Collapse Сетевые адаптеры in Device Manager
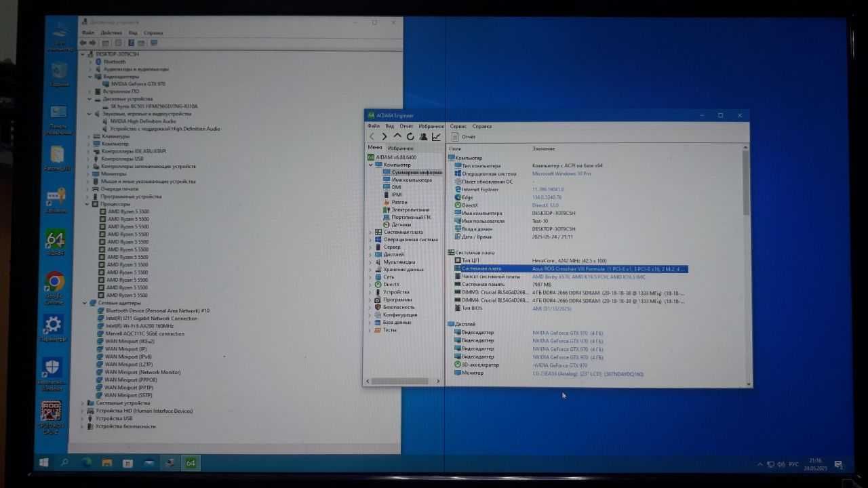 point(85,303)
